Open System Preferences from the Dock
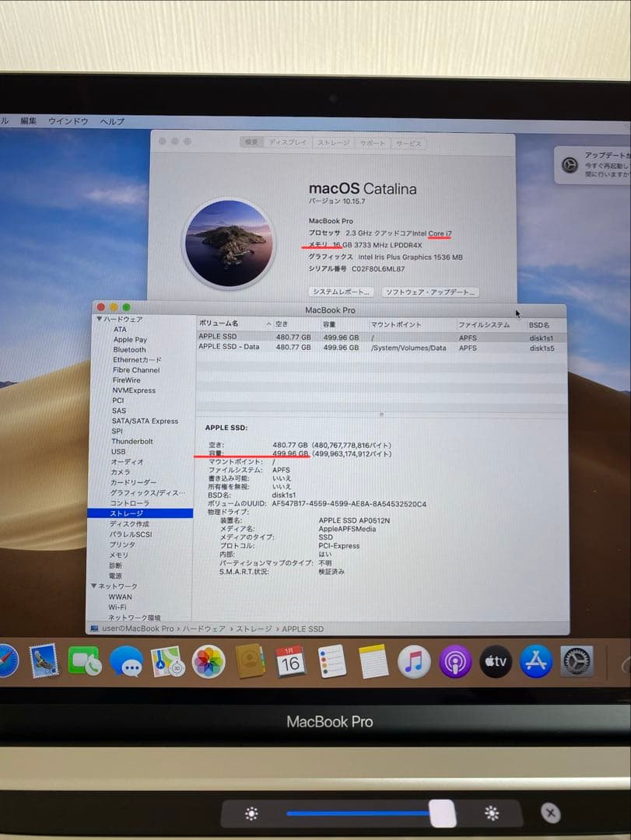 [576, 663]
